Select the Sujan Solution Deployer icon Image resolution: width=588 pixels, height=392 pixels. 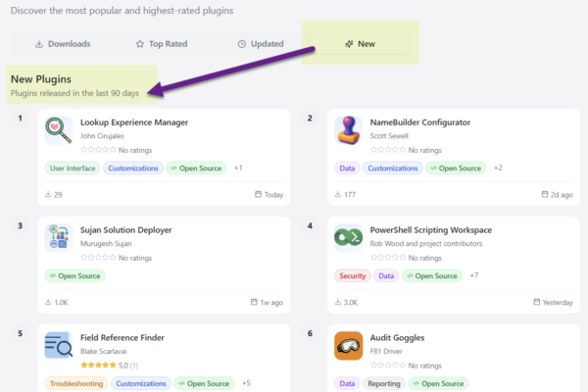pyautogui.click(x=59, y=238)
